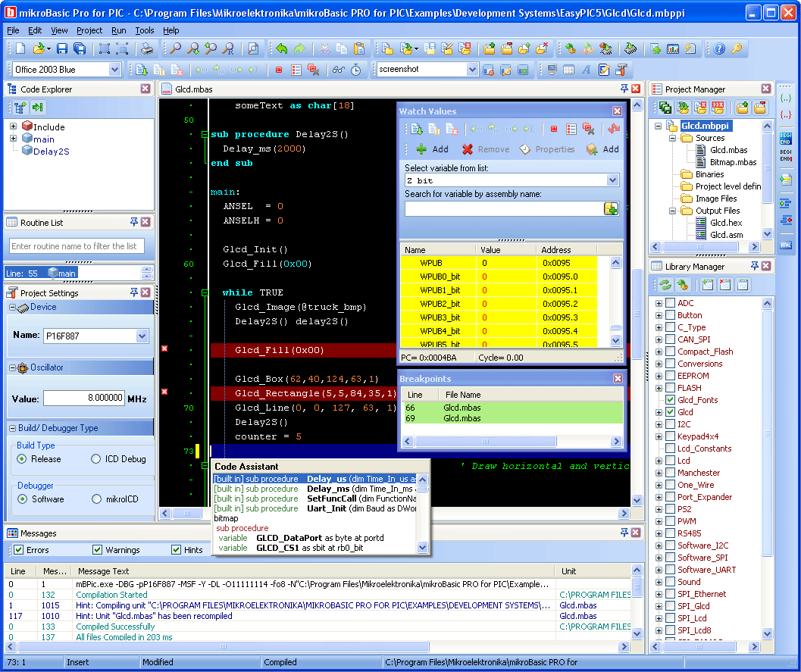801x672 pixels.
Task: Open the Project menu
Action: 89,30
